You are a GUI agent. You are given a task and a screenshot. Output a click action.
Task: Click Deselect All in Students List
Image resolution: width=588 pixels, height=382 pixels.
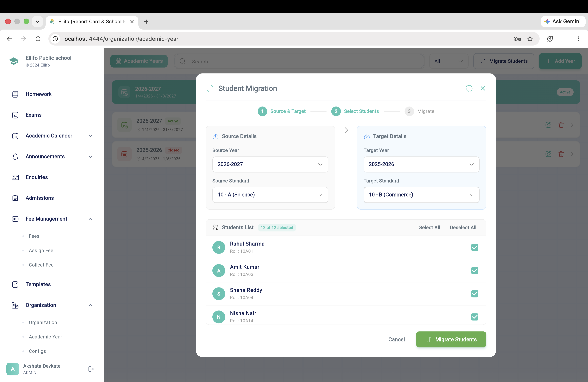coord(463,228)
